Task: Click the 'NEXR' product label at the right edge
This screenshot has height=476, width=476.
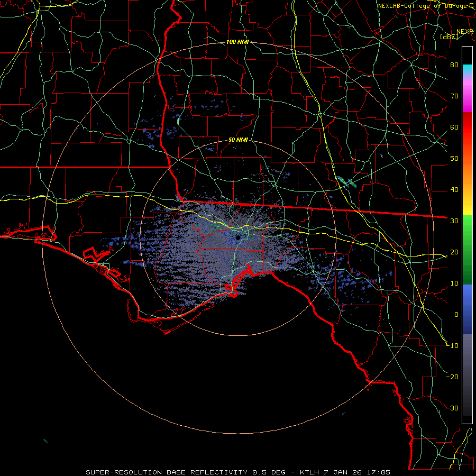Action: 464,32
